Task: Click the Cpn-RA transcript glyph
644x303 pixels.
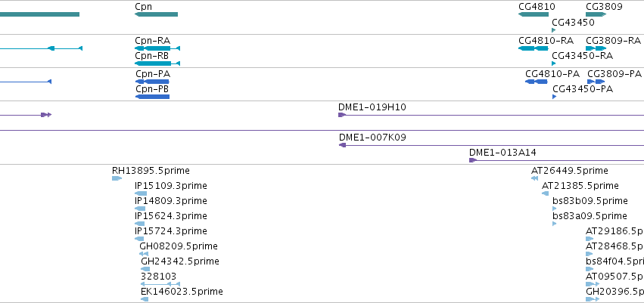Action: (x=157, y=48)
